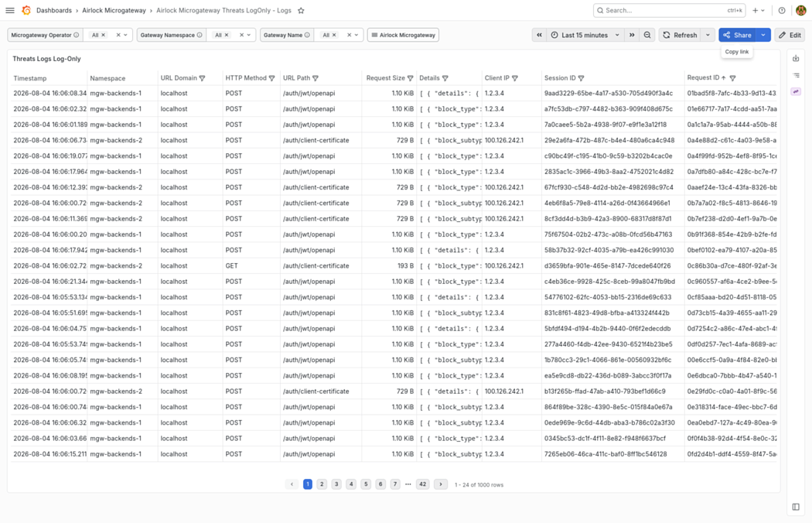Click the Share button
812x523 pixels.
(738, 36)
